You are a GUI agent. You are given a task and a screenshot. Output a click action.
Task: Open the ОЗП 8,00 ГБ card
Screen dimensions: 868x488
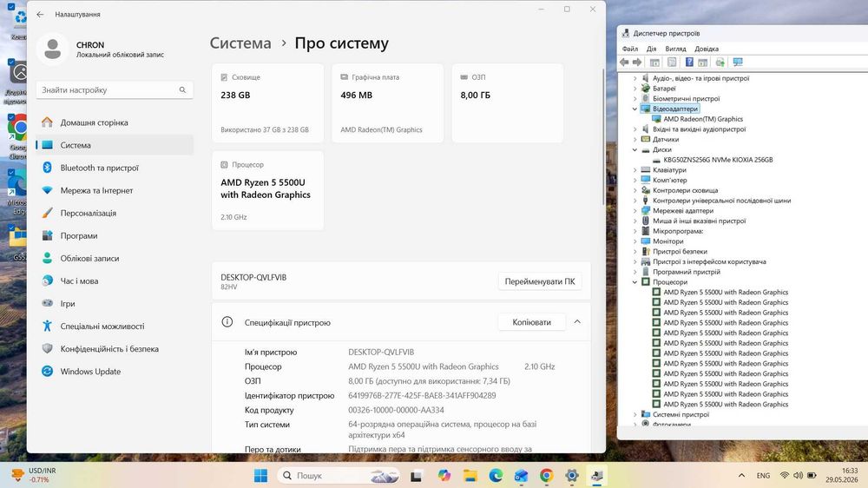click(x=508, y=103)
